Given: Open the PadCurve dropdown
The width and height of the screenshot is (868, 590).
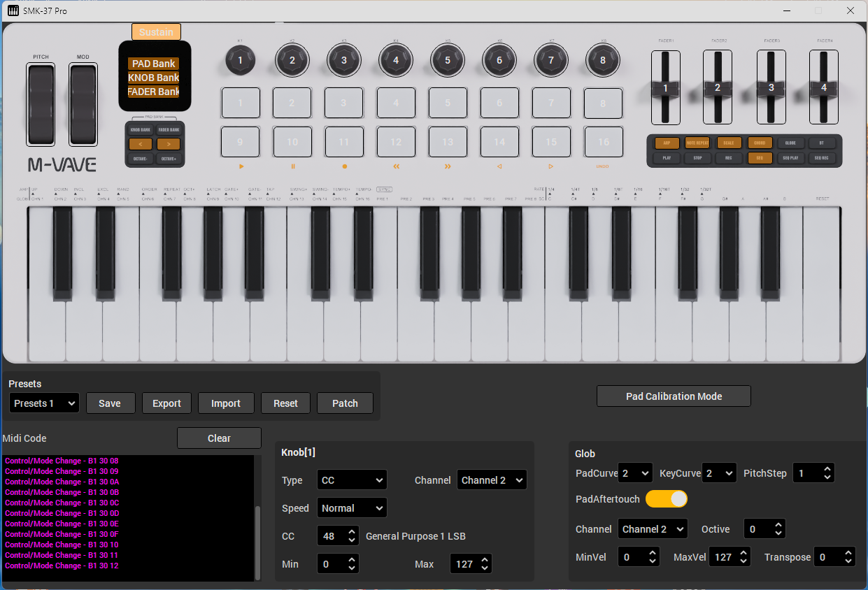Looking at the screenshot, I should coord(635,473).
